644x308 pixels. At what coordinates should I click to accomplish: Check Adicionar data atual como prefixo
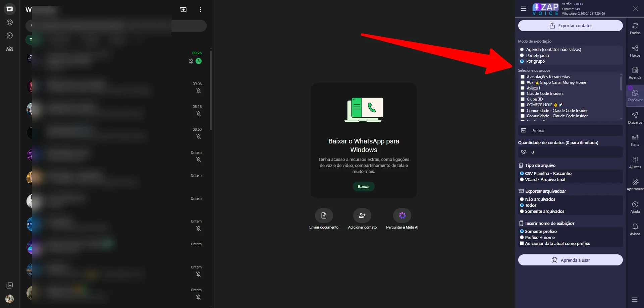(x=522, y=244)
